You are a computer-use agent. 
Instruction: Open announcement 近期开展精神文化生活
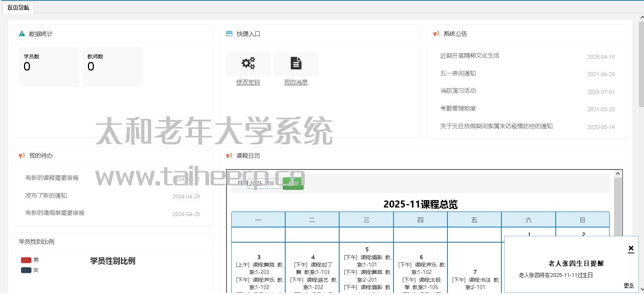pos(470,56)
